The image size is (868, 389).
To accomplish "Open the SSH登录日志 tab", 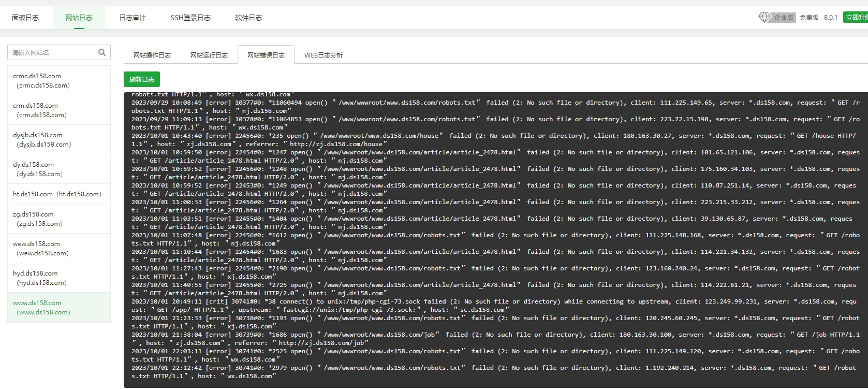I will 190,18.
